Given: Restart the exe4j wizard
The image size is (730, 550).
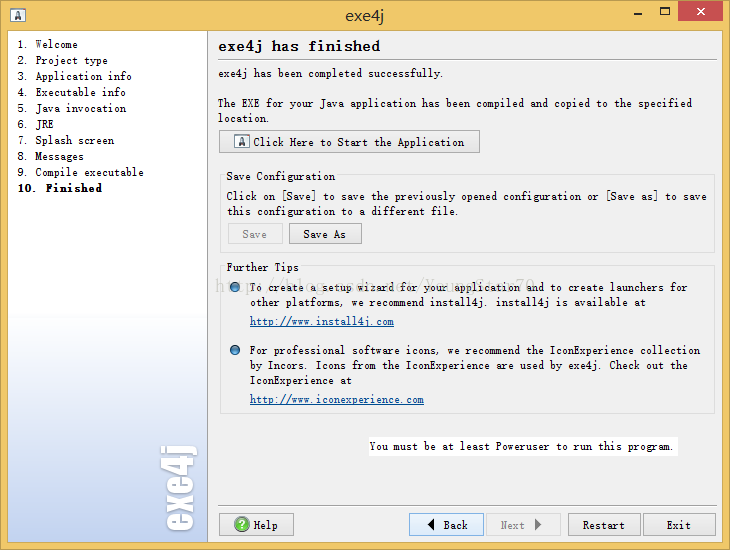Looking at the screenshot, I should (x=604, y=524).
